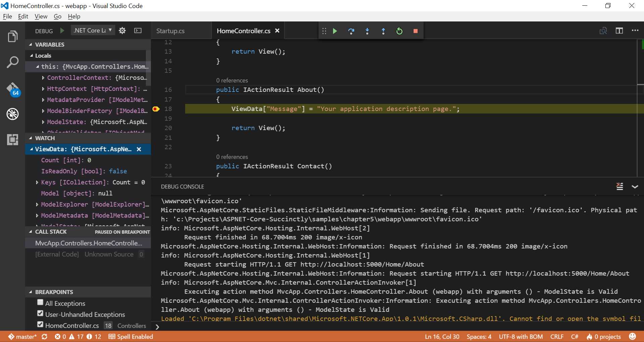Expand Keys [ICollection] in the Watch panel
The height and width of the screenshot is (342, 644).
[37, 182]
